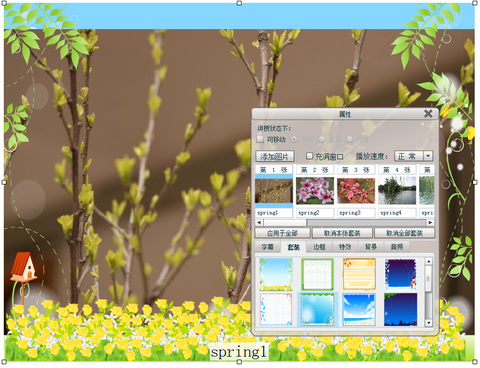Click the down arrow of template list scrollbar
480x368 pixels.
tap(429, 323)
